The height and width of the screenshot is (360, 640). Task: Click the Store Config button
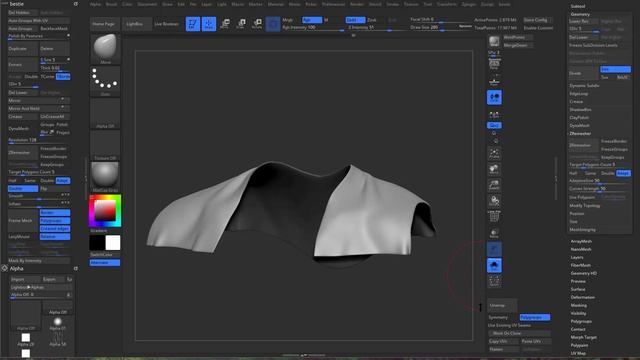537,20
